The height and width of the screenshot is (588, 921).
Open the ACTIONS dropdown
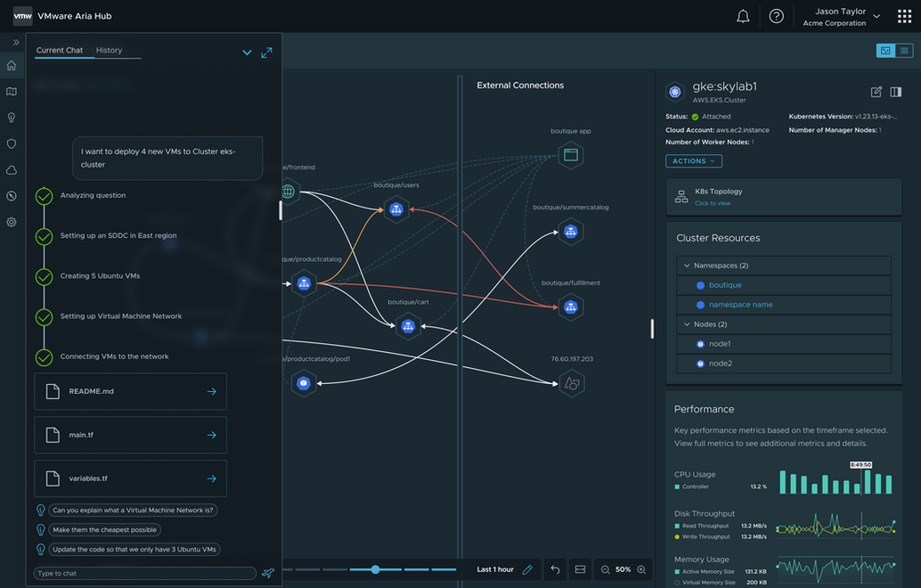694,161
